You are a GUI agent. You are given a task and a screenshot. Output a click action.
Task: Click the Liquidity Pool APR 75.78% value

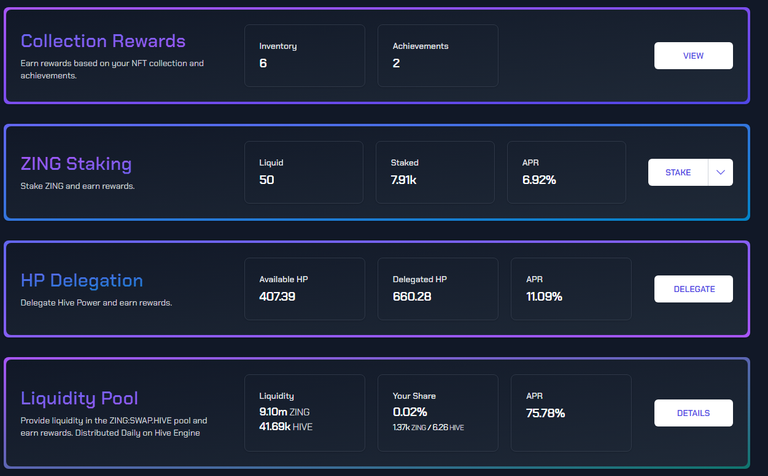click(545, 413)
